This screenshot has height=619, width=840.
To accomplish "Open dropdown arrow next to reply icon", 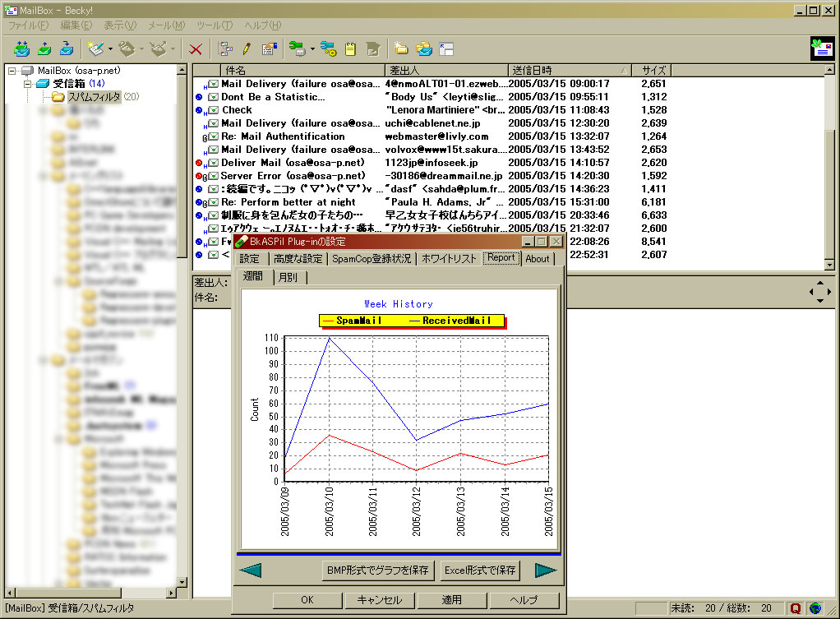I will click(x=141, y=49).
